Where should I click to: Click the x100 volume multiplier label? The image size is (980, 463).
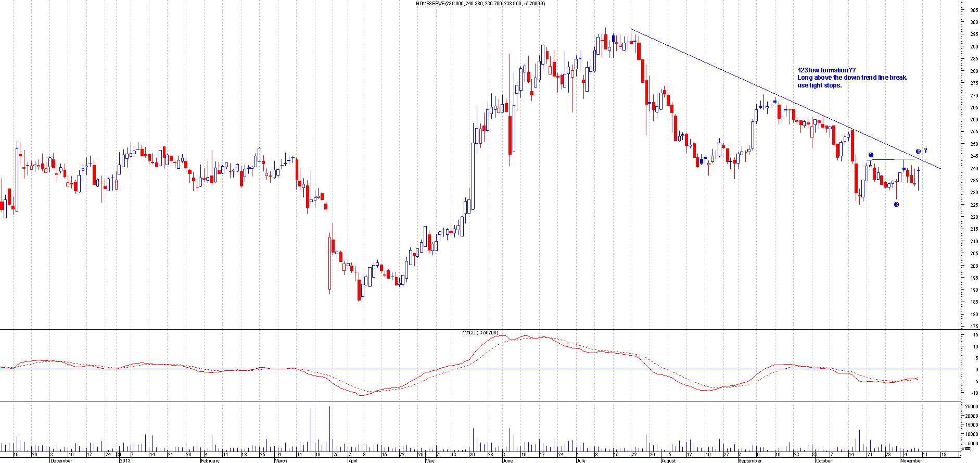[x=965, y=448]
